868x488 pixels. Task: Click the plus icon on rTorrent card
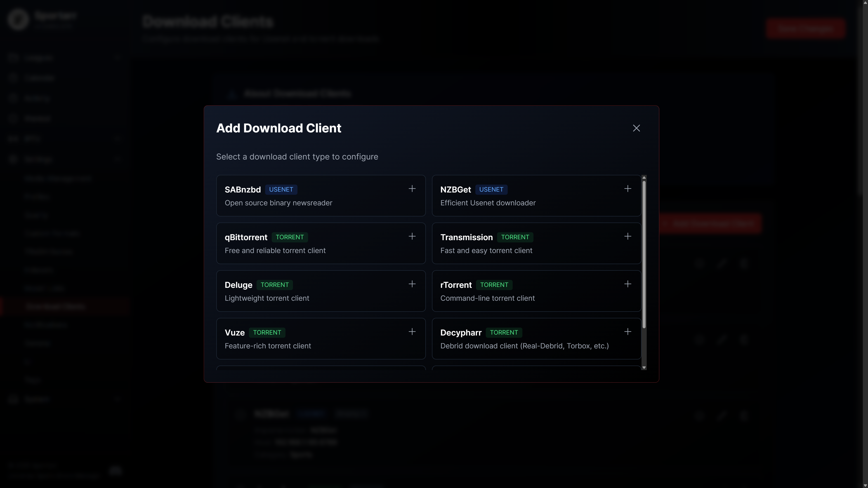click(x=627, y=284)
